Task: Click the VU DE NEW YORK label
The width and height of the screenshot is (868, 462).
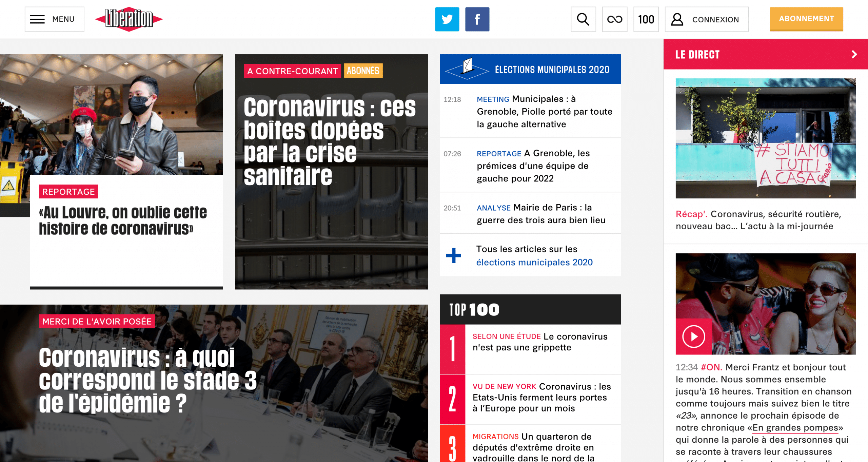Action: click(x=504, y=386)
